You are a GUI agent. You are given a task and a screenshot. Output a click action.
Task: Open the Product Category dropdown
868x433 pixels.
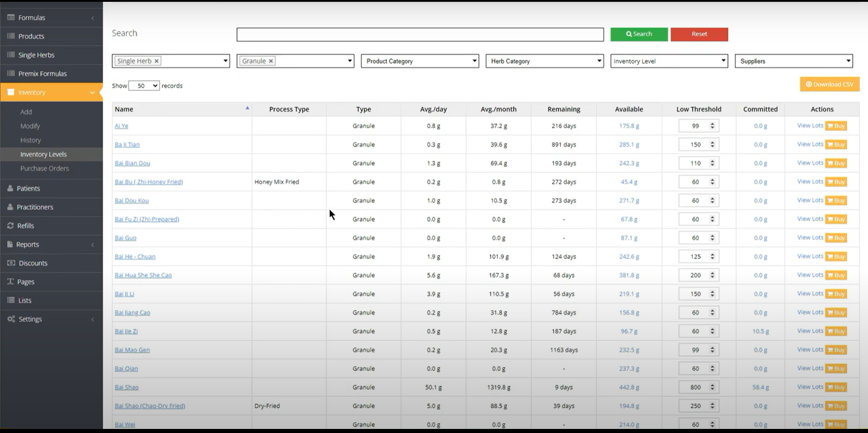click(420, 61)
